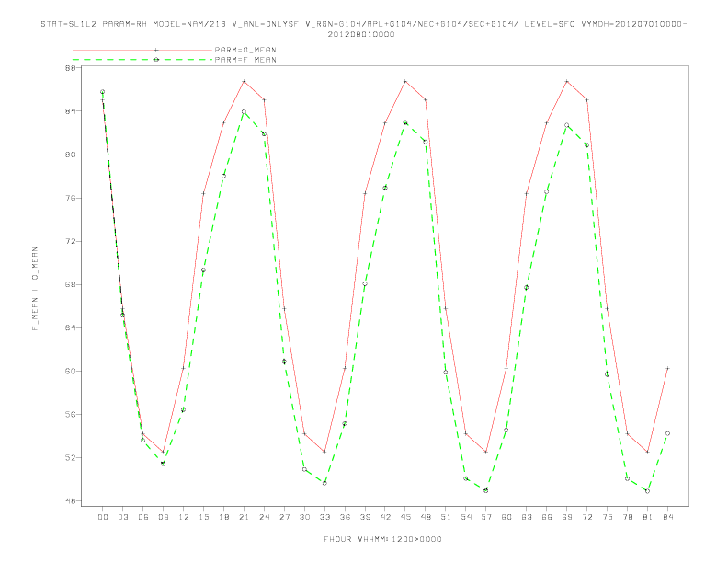This screenshot has height=563, width=728.
Task: Click x-axis tick label 27
Action: 284,517
